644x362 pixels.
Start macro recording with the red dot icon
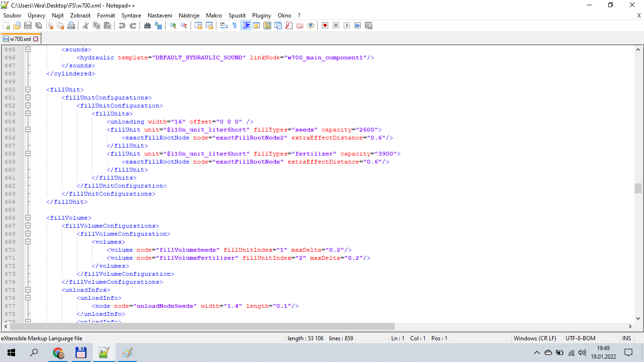325,25
